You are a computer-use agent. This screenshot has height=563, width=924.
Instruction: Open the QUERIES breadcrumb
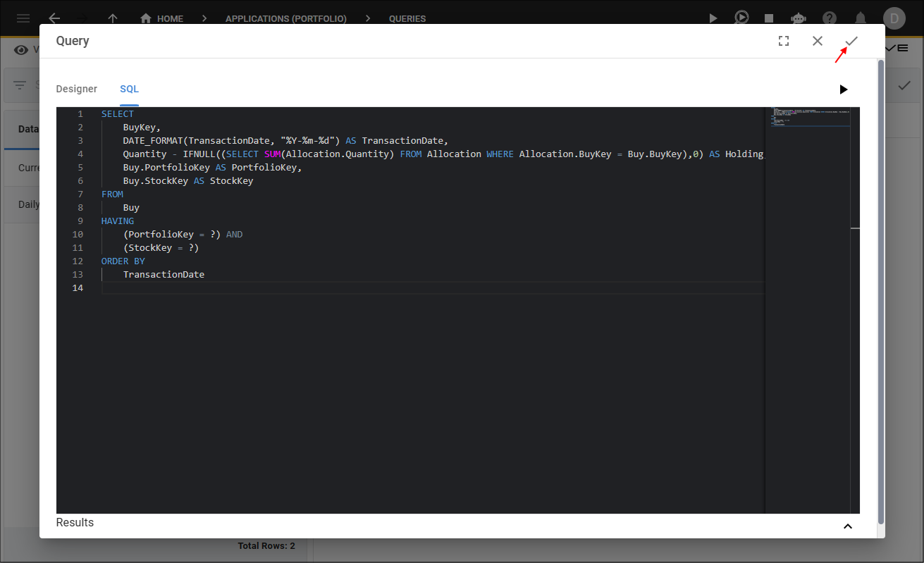coord(407,19)
